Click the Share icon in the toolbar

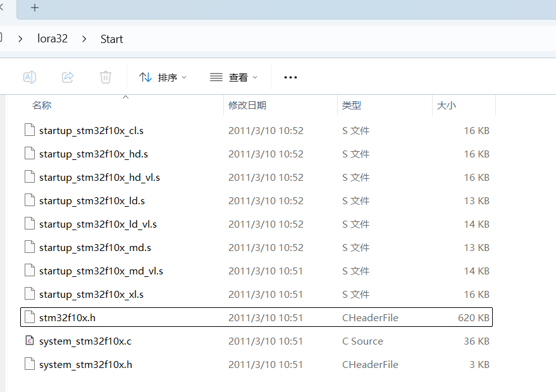point(68,77)
